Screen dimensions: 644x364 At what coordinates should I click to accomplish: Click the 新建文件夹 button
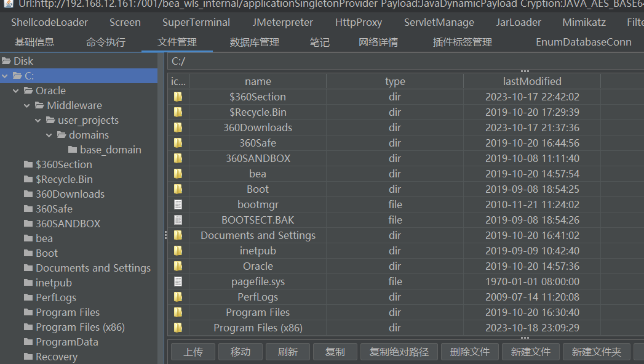(x=596, y=352)
